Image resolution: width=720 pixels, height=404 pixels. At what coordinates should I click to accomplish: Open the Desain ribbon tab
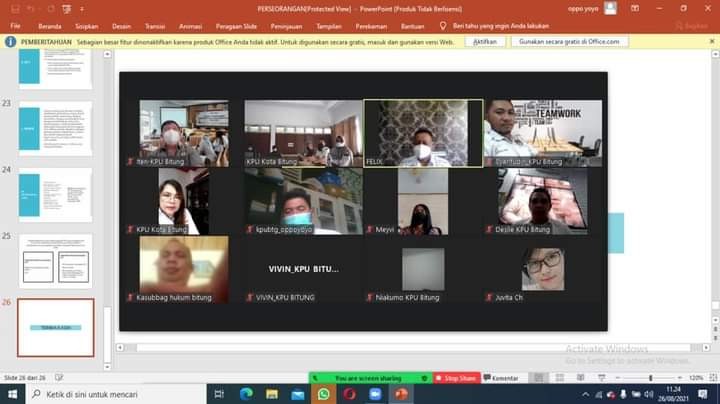pyautogui.click(x=121, y=25)
